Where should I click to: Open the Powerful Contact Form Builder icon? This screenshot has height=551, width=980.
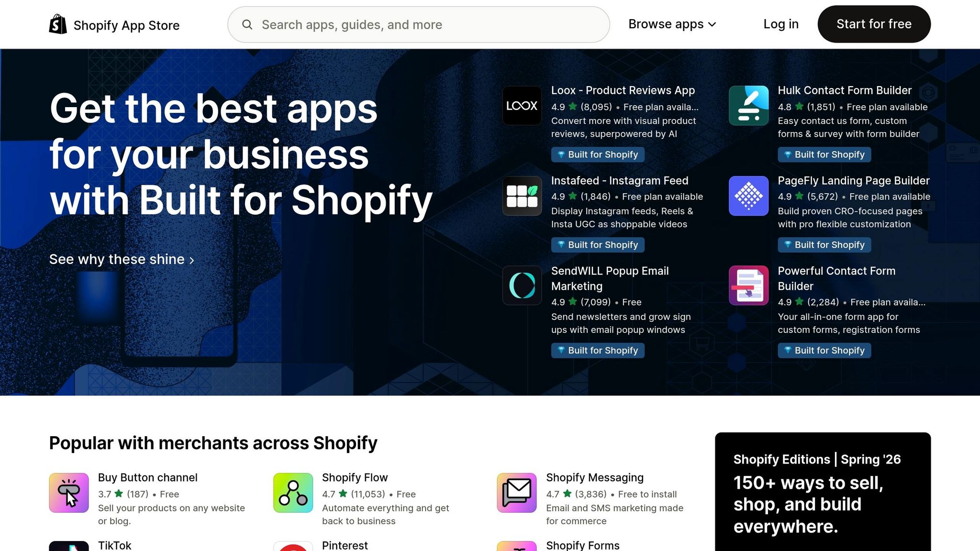[749, 286]
